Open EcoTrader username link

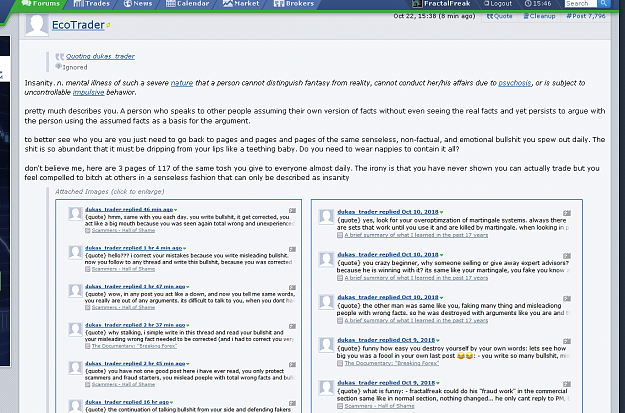78,25
